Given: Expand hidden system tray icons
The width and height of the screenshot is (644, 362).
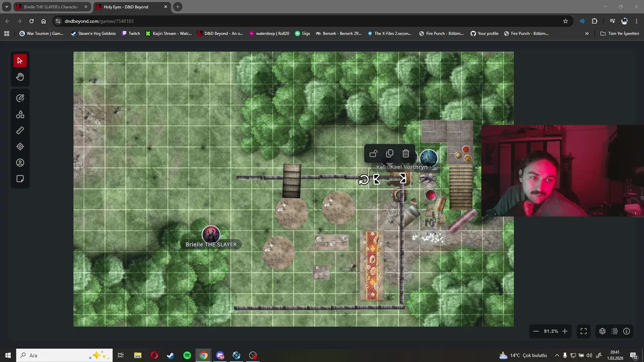Looking at the screenshot, I should point(557,355).
